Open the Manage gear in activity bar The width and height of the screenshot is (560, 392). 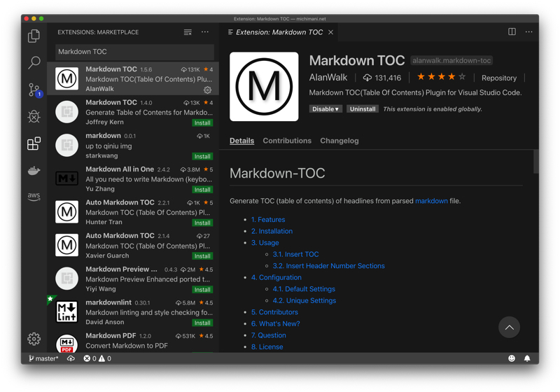[x=34, y=338]
